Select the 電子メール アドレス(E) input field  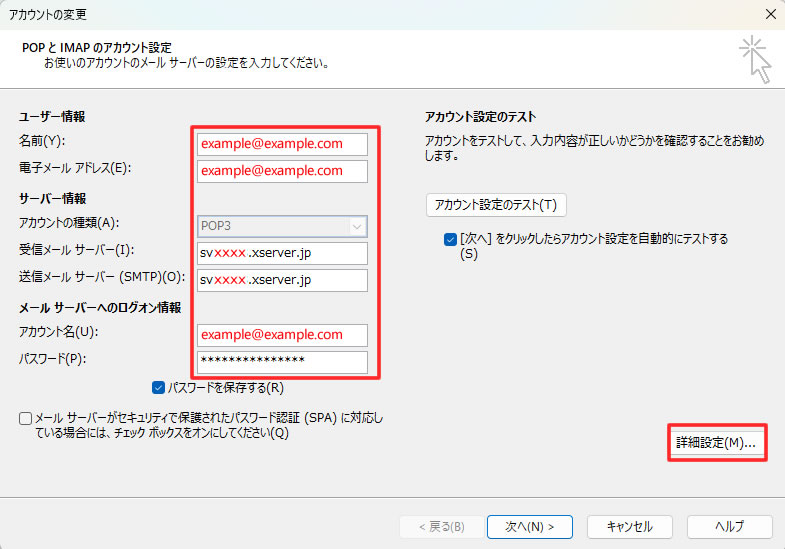pyautogui.click(x=282, y=171)
